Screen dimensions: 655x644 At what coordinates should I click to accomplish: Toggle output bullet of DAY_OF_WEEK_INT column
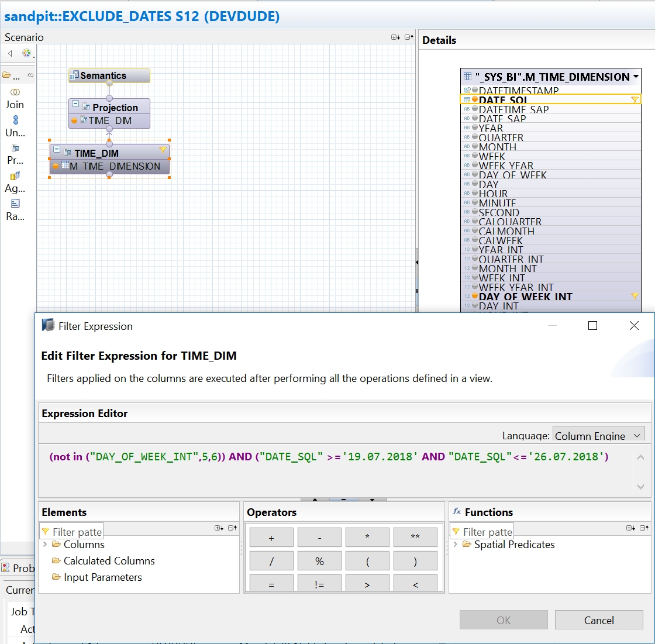pos(474,296)
